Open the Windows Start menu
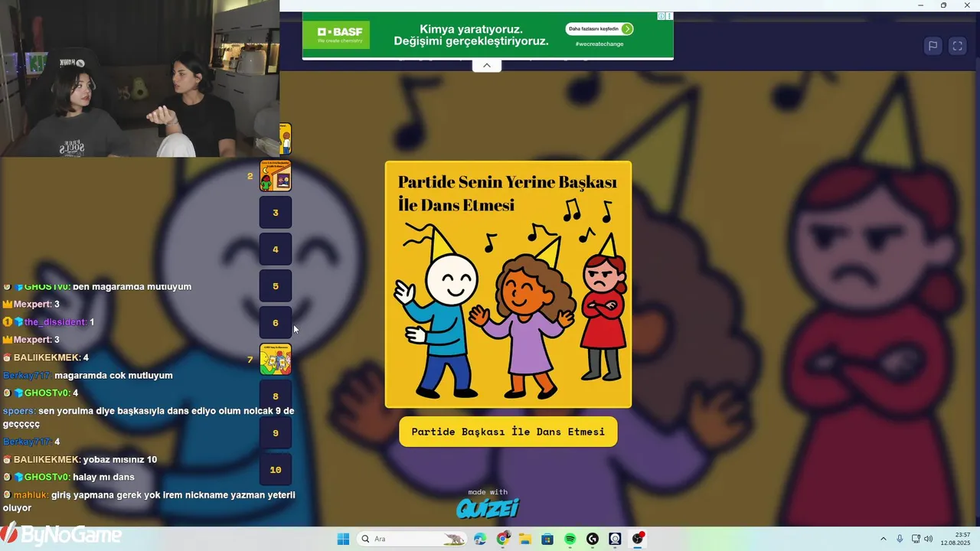980x551 pixels. (343, 539)
